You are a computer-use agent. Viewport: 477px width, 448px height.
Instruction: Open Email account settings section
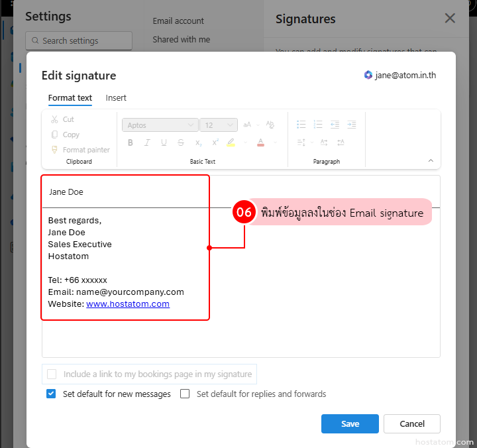point(178,21)
